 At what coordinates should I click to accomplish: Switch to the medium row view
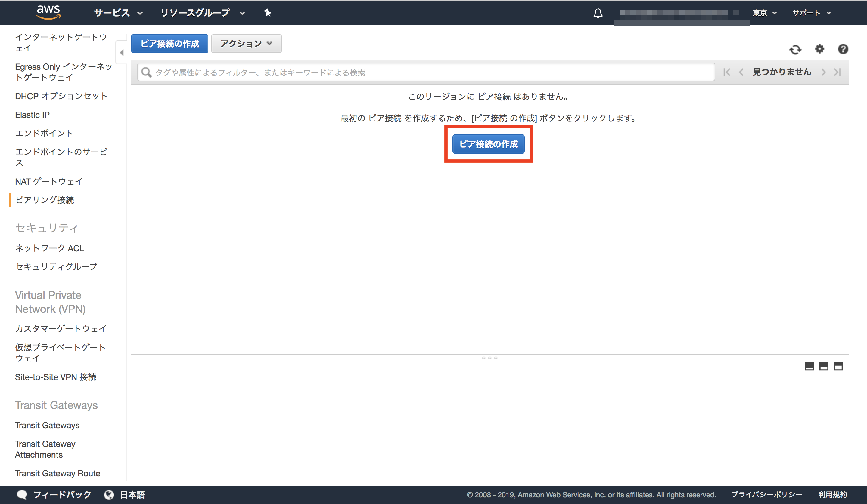pos(824,366)
